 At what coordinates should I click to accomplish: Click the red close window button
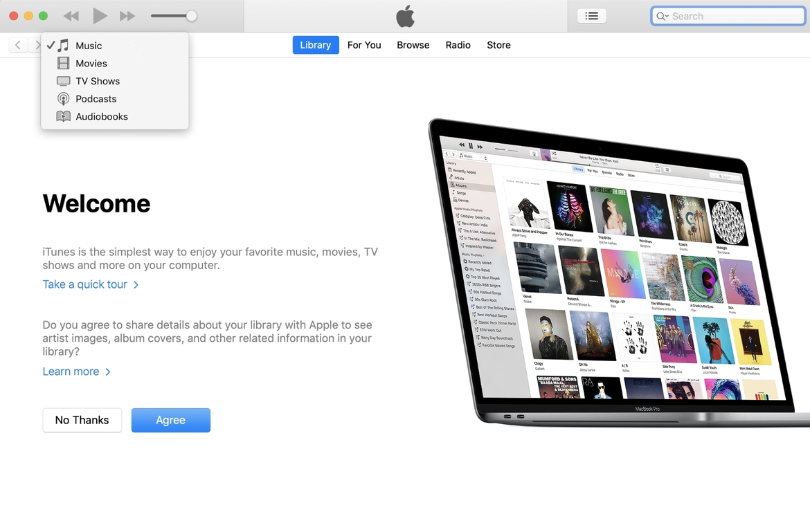(x=14, y=16)
